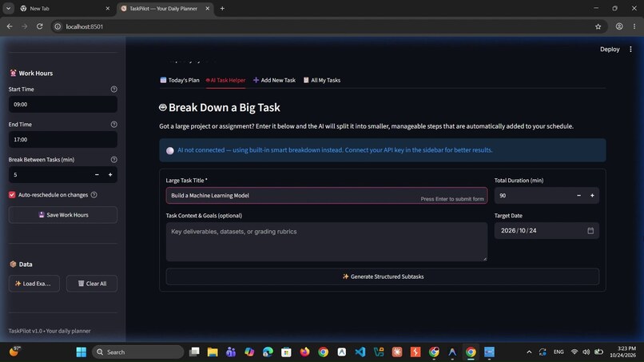Open Visual Studio Code from taskbar
Viewport: 644px width, 362px height.
tap(360, 352)
